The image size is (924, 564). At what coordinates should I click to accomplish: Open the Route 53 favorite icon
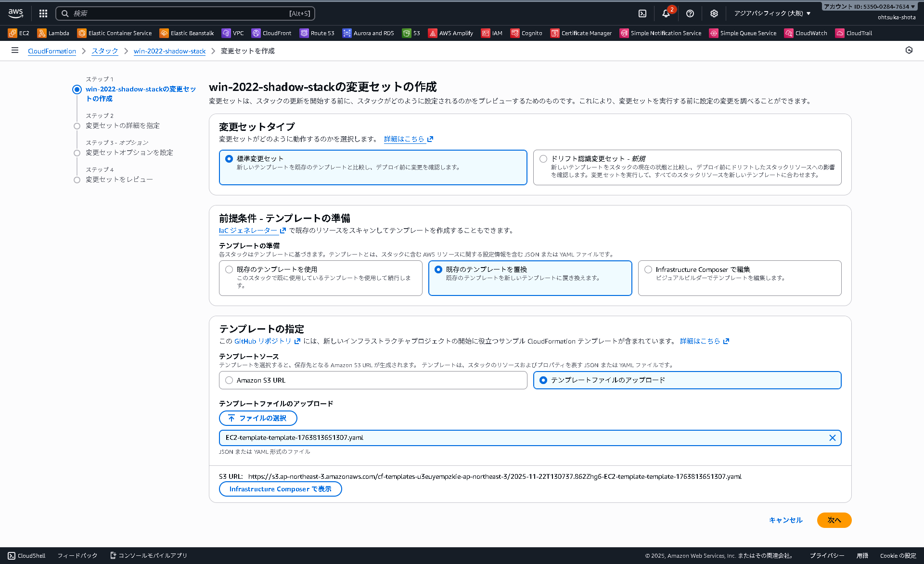317,33
